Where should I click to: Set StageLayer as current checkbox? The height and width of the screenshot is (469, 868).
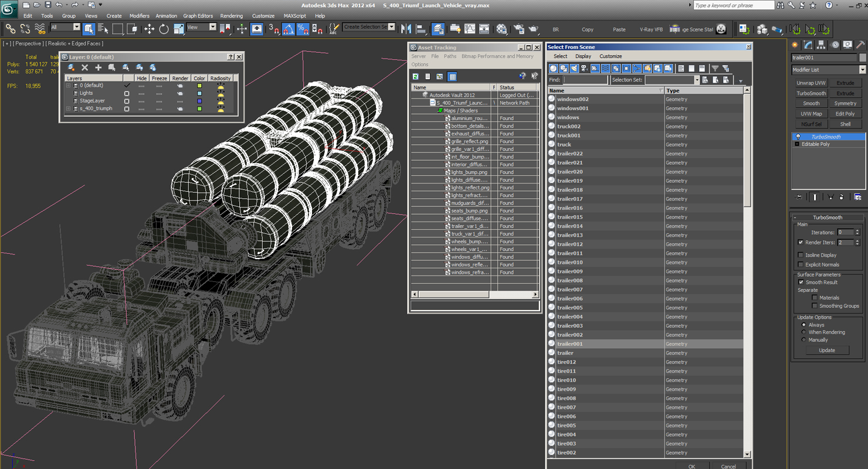pyautogui.click(x=127, y=101)
